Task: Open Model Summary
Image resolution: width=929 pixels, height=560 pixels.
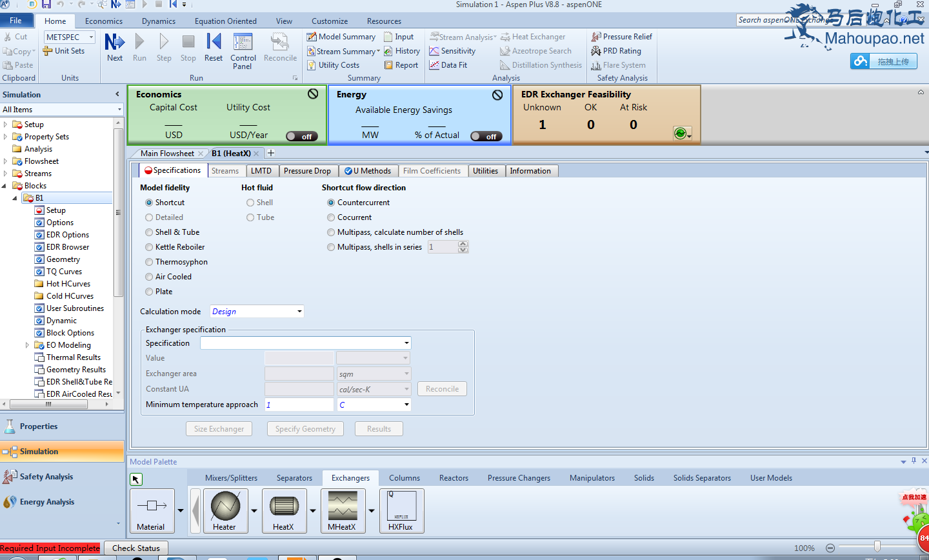Action: coord(341,37)
